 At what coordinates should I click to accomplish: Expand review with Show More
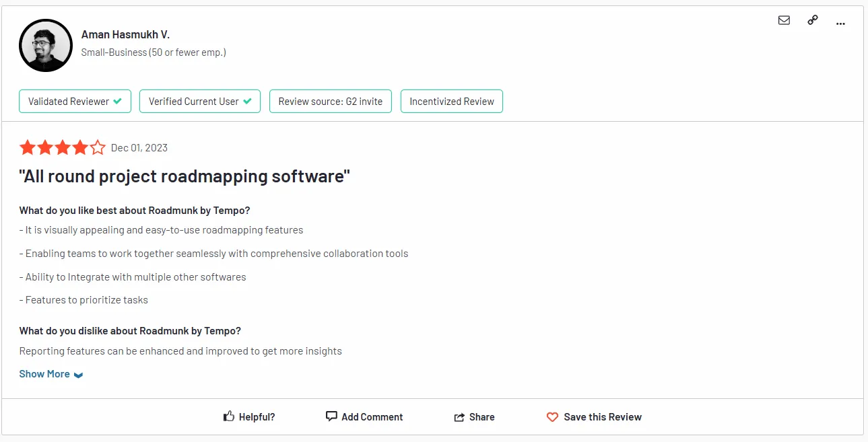[51, 374]
